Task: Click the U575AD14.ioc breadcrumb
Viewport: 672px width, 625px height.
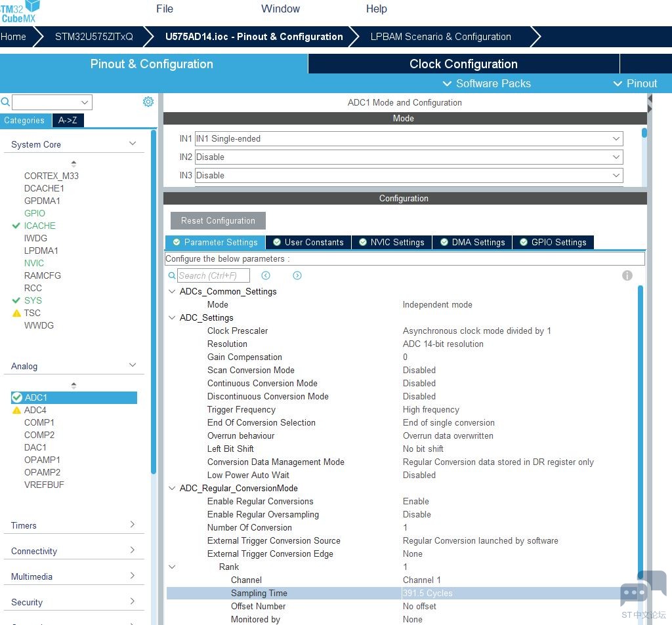Action: [254, 37]
